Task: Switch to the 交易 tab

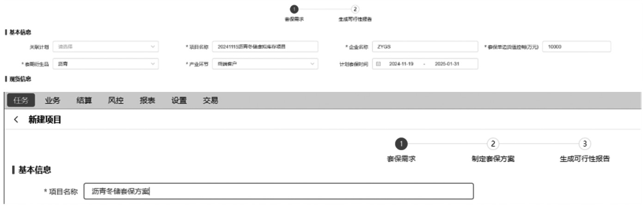Action: [210, 101]
